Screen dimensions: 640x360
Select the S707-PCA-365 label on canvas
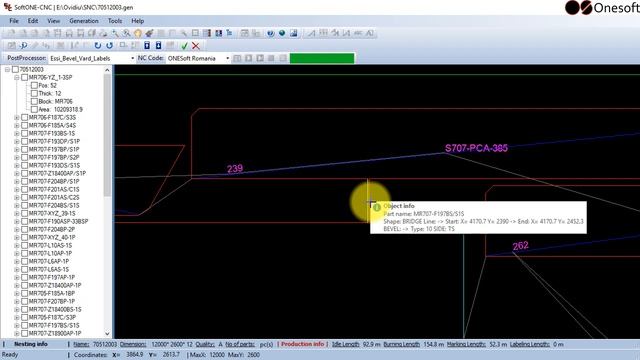(476, 148)
